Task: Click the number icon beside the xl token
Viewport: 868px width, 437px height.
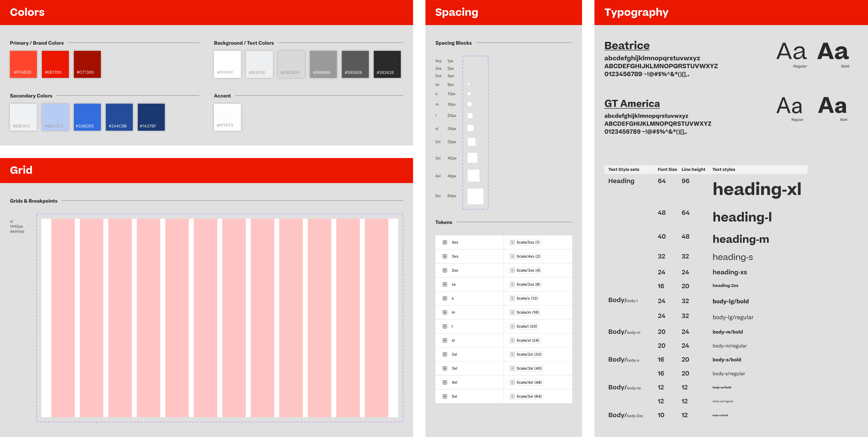Action: (x=445, y=340)
